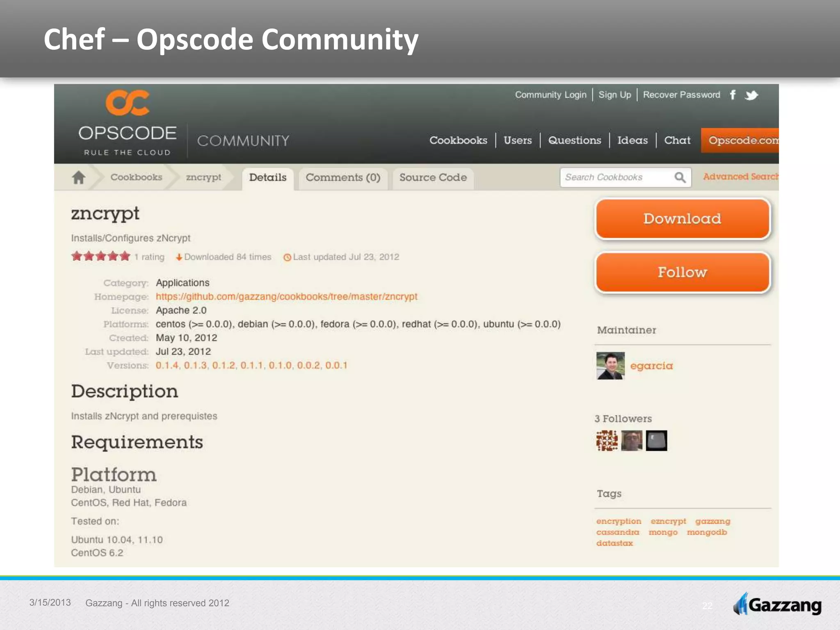Click the 'May 10, 2012' created date
The image size is (840, 630).
tap(186, 338)
